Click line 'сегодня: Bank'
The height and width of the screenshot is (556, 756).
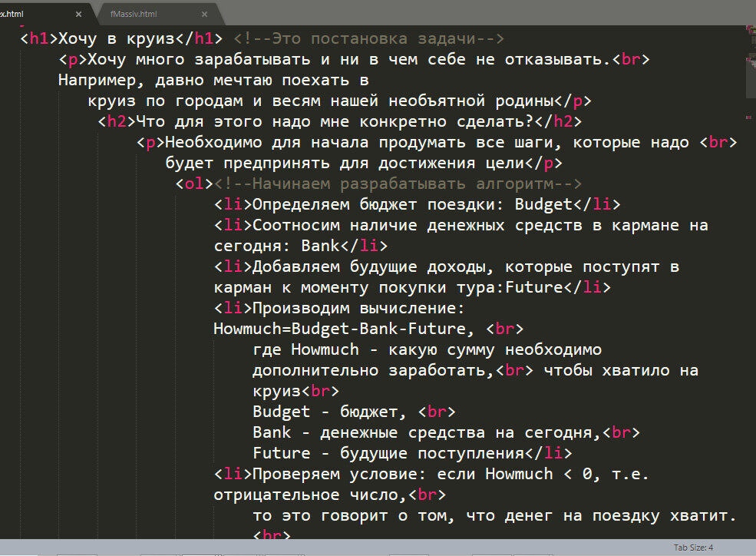click(300, 246)
